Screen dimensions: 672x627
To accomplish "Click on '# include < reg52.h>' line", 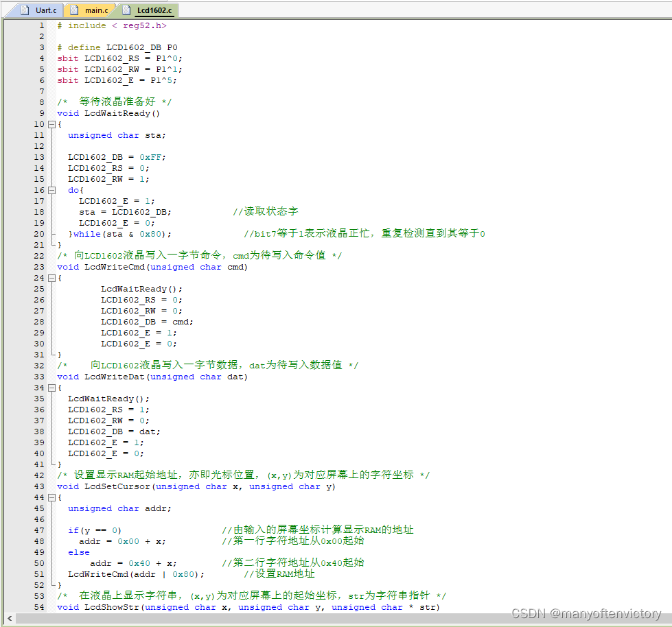I will tap(112, 25).
